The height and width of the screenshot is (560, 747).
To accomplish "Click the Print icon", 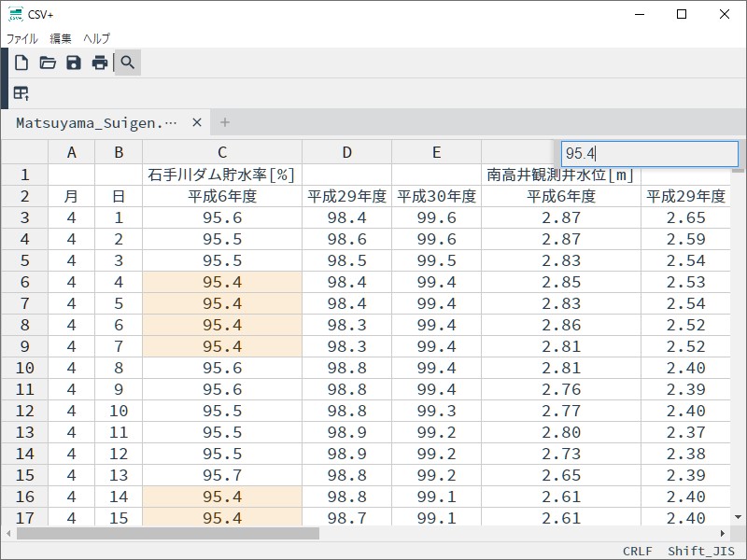I will pos(100,63).
